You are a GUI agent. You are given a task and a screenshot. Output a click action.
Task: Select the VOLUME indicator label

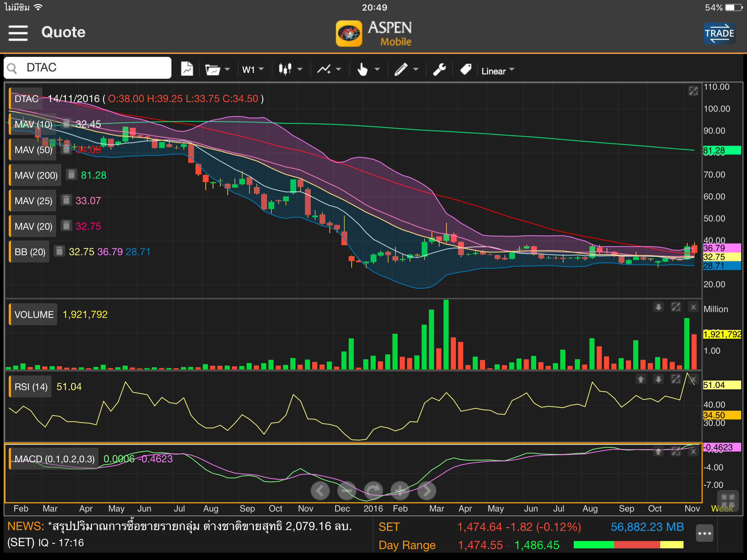(x=34, y=314)
